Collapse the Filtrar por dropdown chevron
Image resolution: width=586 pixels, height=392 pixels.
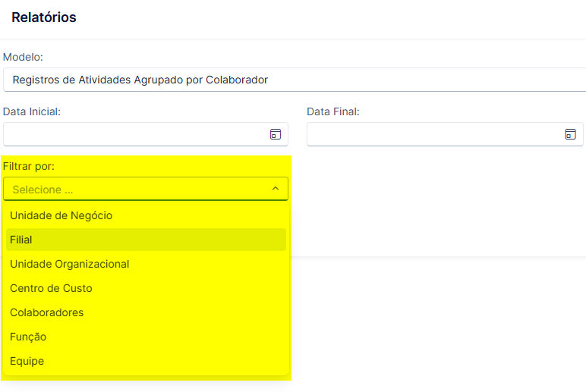(x=276, y=189)
